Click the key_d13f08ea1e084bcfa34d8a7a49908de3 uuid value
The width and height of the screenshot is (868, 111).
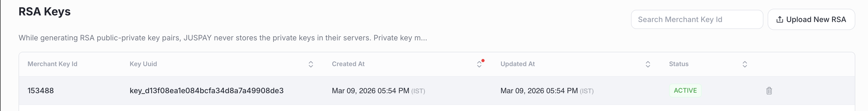pyautogui.click(x=207, y=91)
